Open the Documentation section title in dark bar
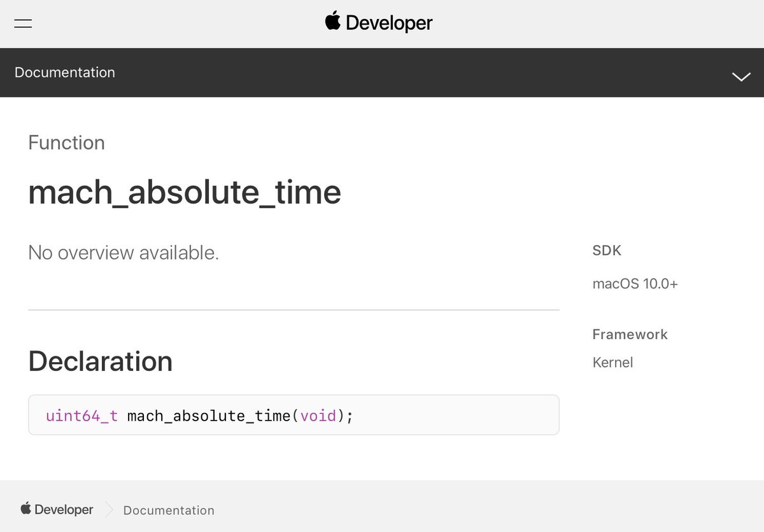 (65, 73)
